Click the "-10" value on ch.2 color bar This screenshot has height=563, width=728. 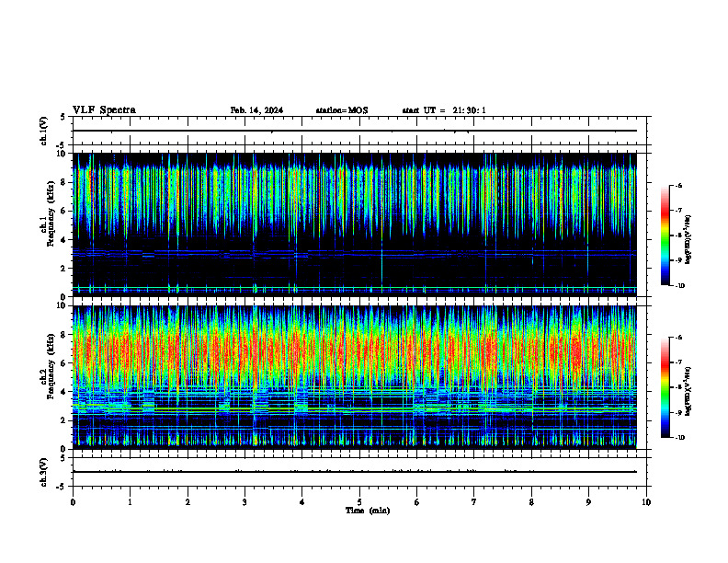[x=680, y=438]
